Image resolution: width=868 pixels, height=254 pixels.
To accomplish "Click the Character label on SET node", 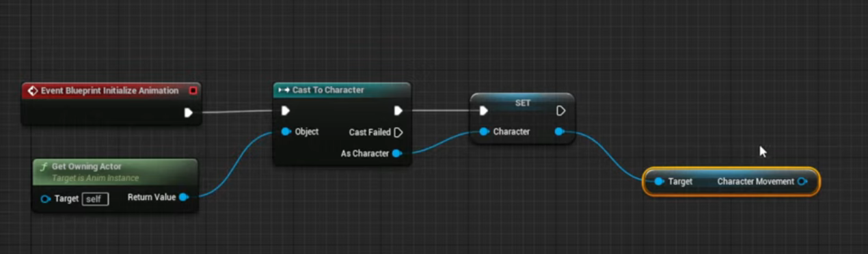I will tap(511, 132).
